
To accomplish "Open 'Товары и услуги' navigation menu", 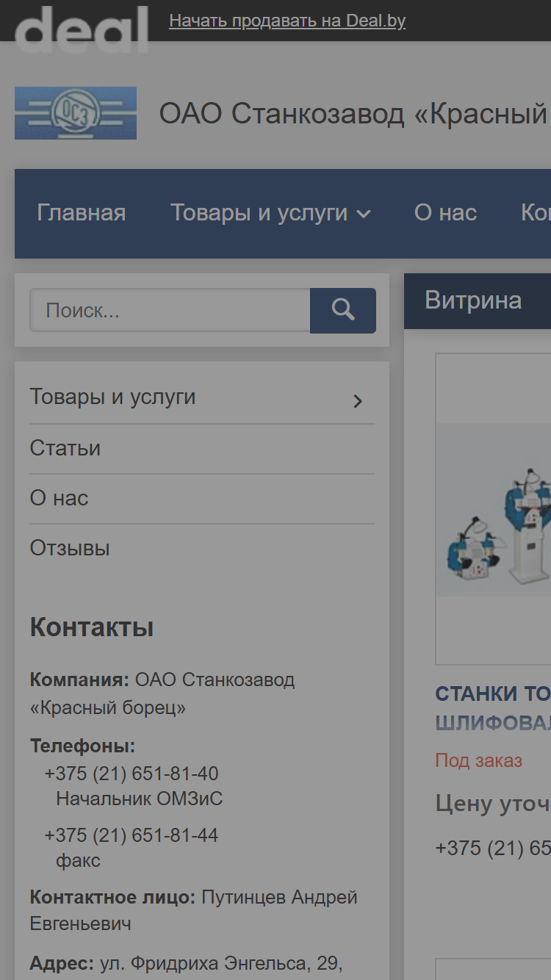I will click(259, 213).
